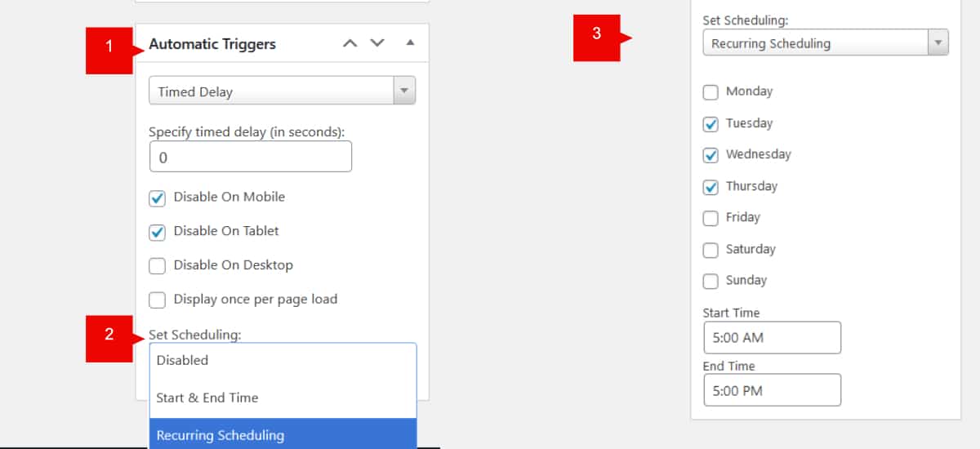Select Recurring Scheduling from list
This screenshot has height=449, width=980.
point(282,435)
